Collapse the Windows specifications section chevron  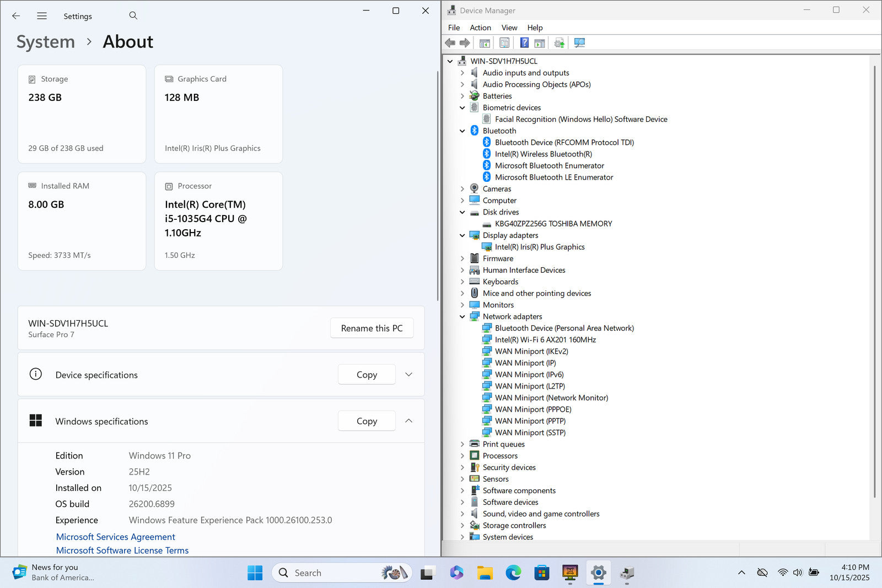click(408, 421)
